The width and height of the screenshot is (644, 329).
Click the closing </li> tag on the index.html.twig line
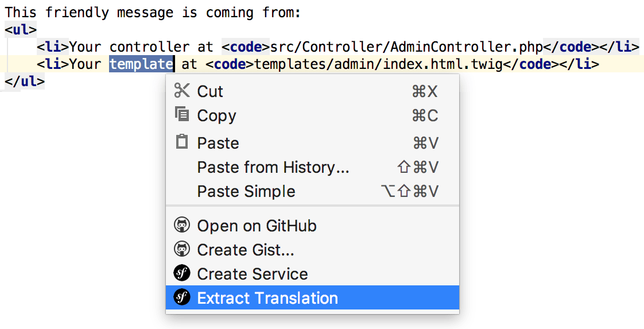click(x=580, y=64)
